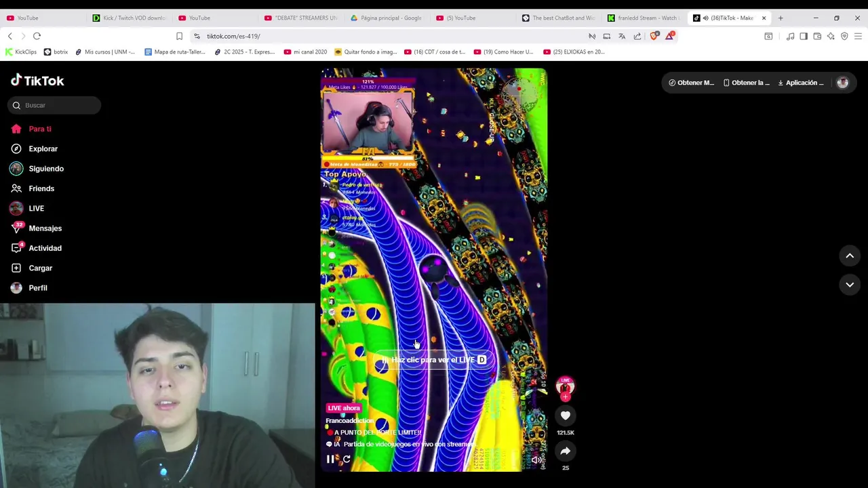The height and width of the screenshot is (488, 868).
Task: Mute TikTok tab via tab speaker icon
Action: pos(705,18)
